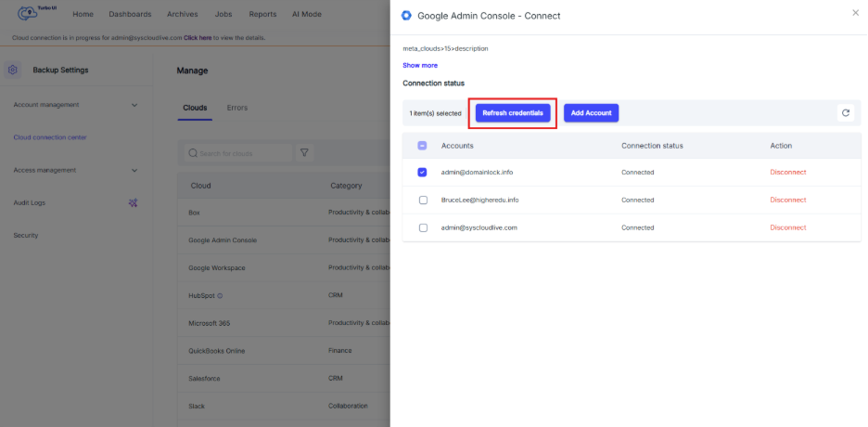
Task: Click the SysCloud Turbo UI logo
Action: click(x=33, y=14)
